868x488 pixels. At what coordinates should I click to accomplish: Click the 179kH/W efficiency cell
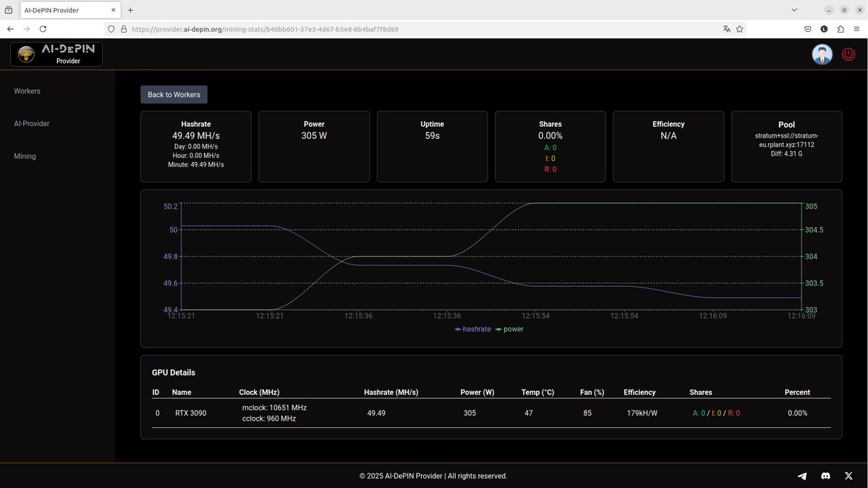(x=642, y=413)
